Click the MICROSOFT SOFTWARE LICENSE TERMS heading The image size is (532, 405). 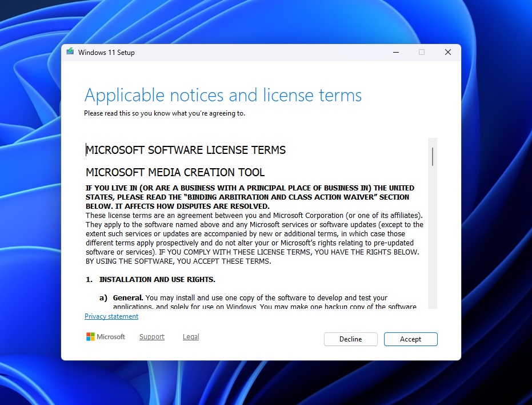(x=186, y=150)
